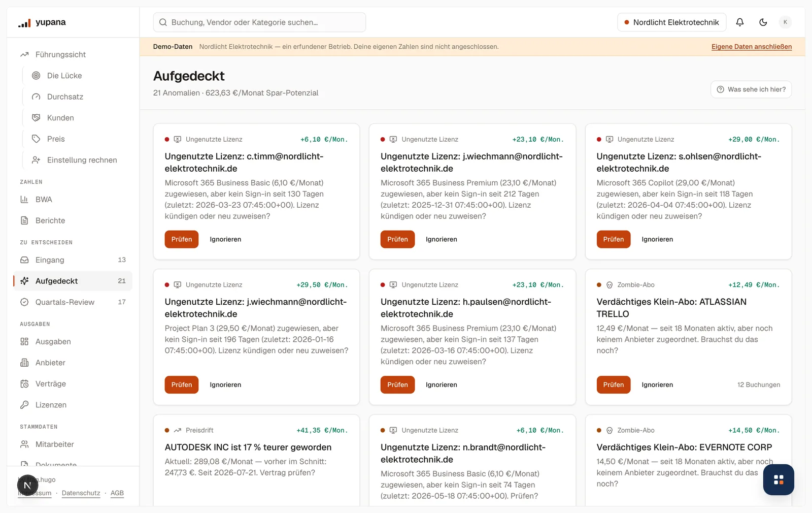Click the Preisdrift trend icon
This screenshot has width=812, height=513.
click(178, 430)
